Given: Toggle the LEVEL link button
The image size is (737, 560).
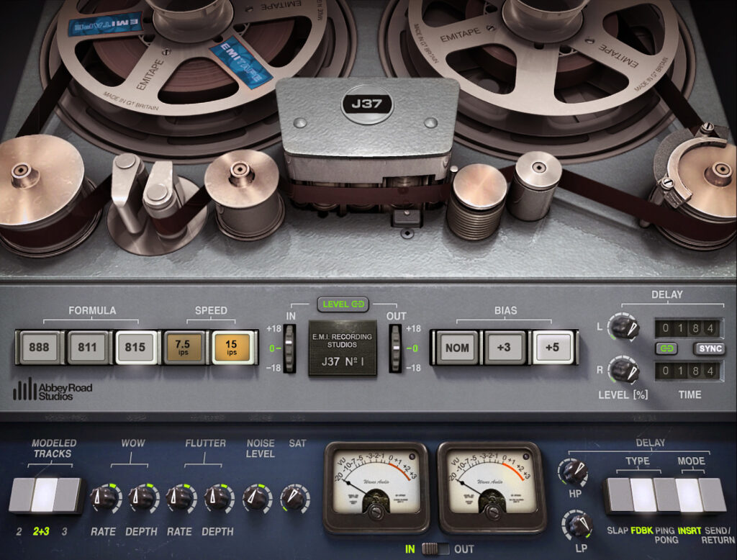Looking at the screenshot, I should click(x=342, y=304).
